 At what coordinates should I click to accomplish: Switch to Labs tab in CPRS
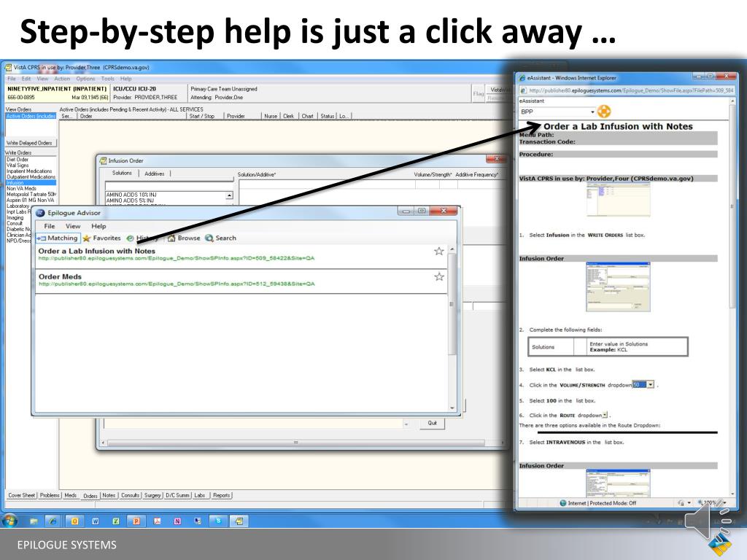(x=200, y=495)
